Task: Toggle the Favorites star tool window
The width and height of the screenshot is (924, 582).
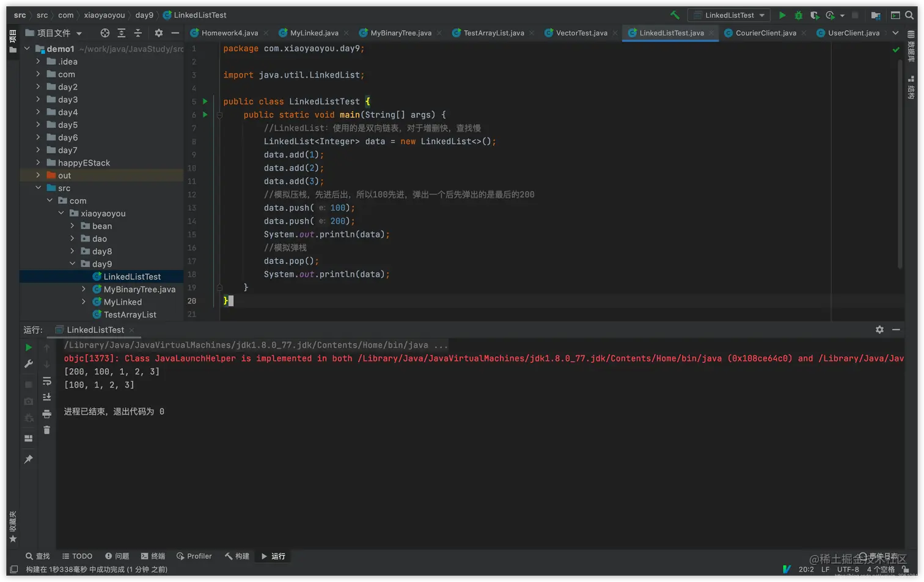Action: coord(13,527)
